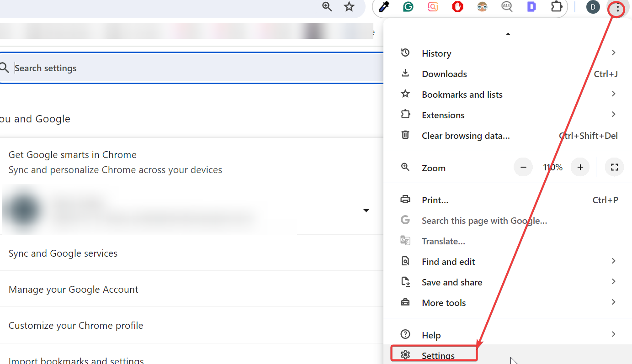
Task: Expand the Bookmarks and lists submenu
Action: pos(614,94)
